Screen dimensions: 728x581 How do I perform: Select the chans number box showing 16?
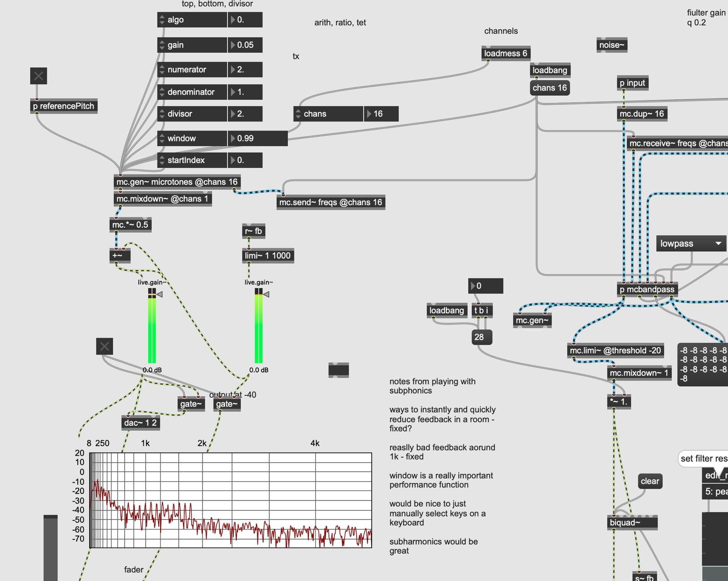coord(381,114)
